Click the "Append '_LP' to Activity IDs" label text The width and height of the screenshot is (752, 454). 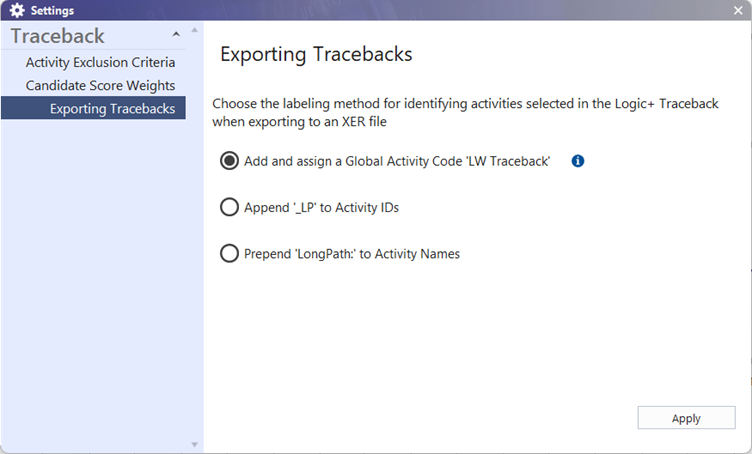coord(321,207)
